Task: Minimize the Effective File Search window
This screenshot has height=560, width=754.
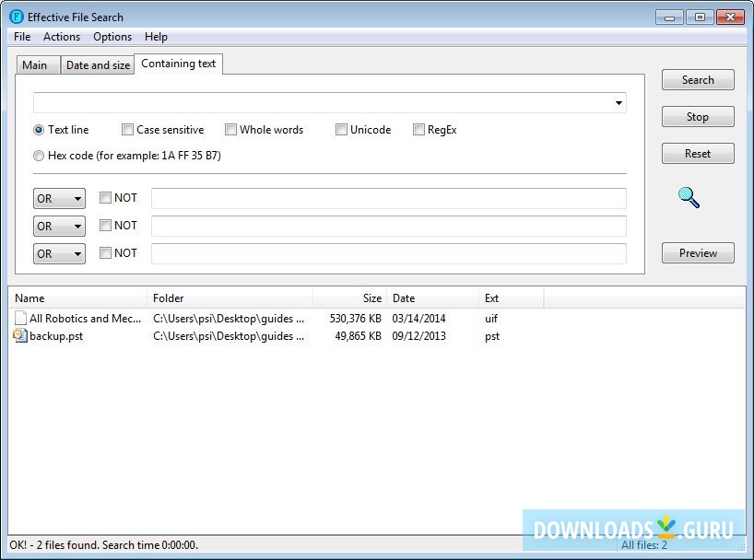Action: pyautogui.click(x=669, y=17)
